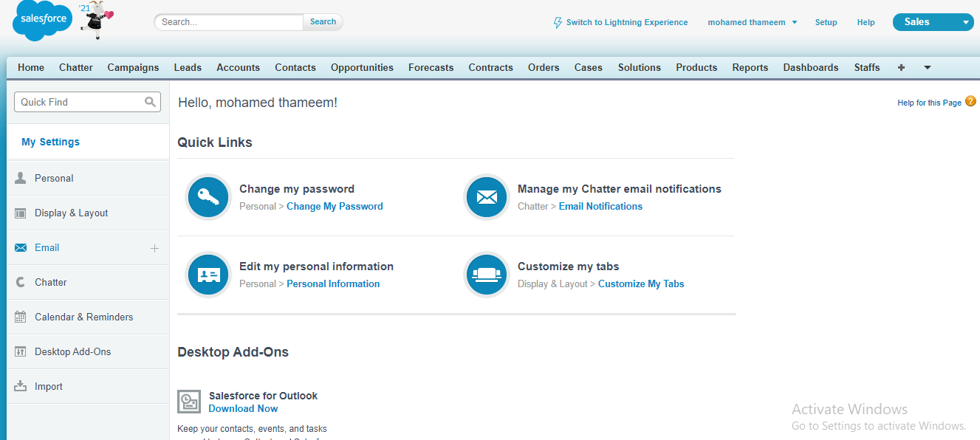This screenshot has height=440, width=980.
Task: Click the Edit personal information contact card icon
Action: [208, 275]
